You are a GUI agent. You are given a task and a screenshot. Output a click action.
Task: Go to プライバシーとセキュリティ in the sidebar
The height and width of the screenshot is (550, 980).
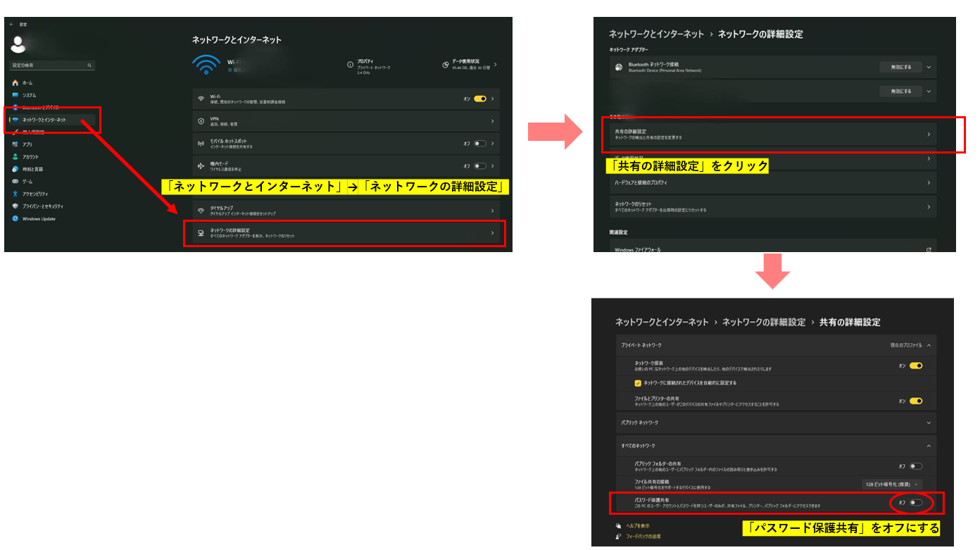point(43,206)
